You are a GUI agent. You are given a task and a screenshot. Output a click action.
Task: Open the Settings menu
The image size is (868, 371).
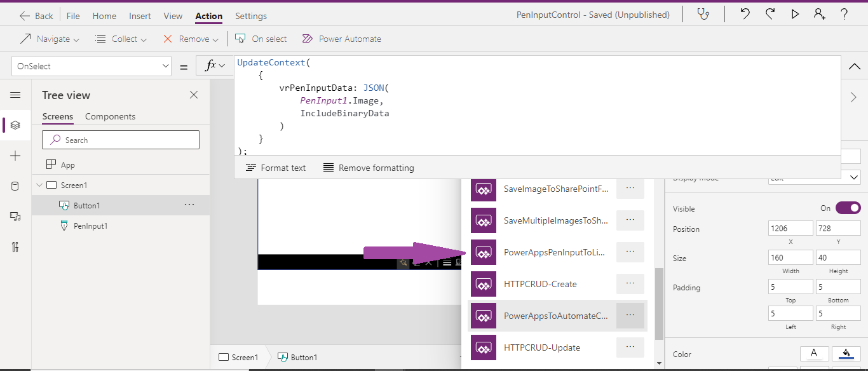pos(250,15)
